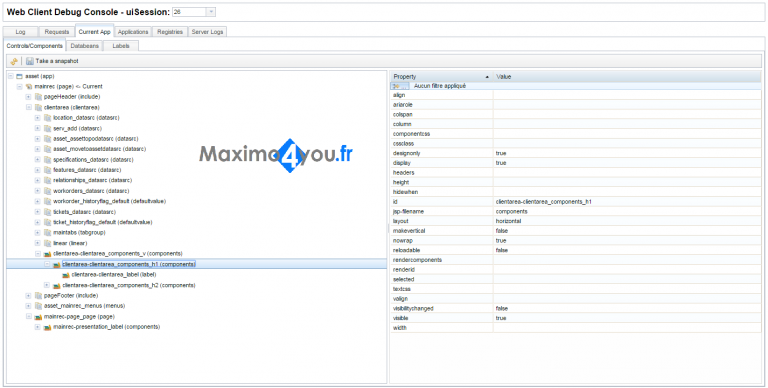The image size is (768, 388).
Task: Click the app window icon beside asset (app)
Action: pyautogui.click(x=20, y=76)
